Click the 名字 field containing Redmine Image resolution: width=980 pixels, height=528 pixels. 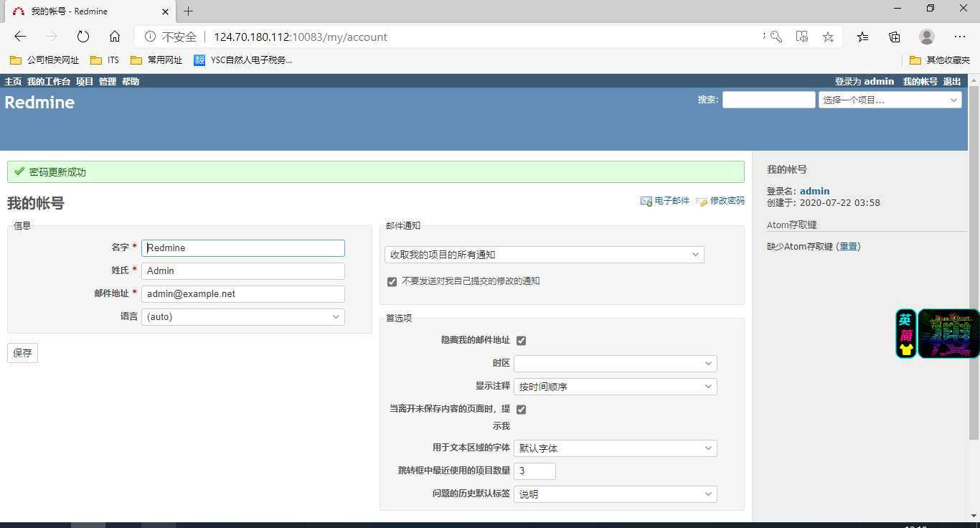click(243, 248)
